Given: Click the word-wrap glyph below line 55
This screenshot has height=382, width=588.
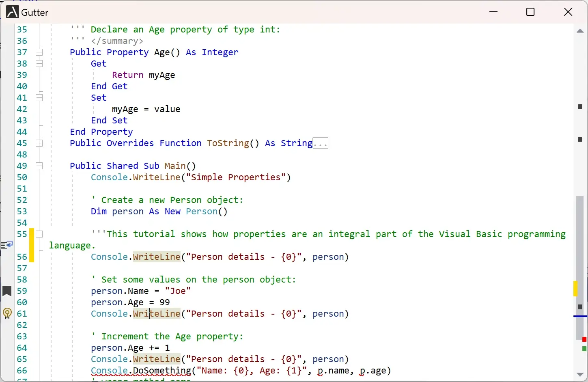Looking at the screenshot, I should (x=7, y=245).
